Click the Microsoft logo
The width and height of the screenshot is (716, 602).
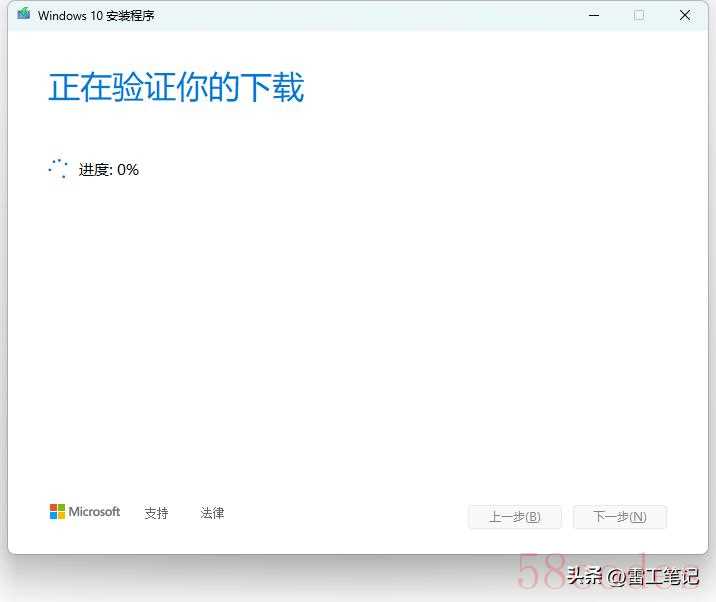point(85,512)
